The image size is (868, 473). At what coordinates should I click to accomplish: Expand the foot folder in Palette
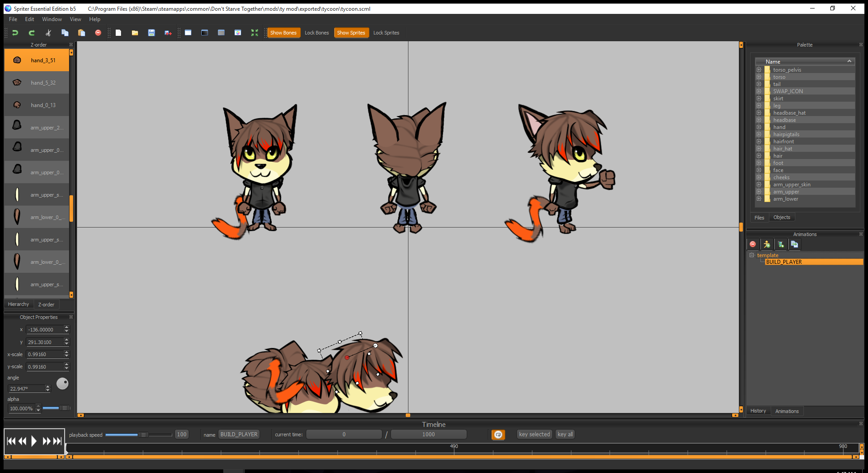[x=759, y=163]
